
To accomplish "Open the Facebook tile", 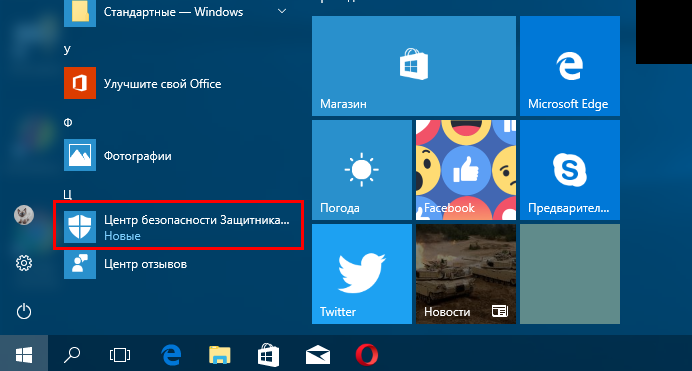I will 466,170.
